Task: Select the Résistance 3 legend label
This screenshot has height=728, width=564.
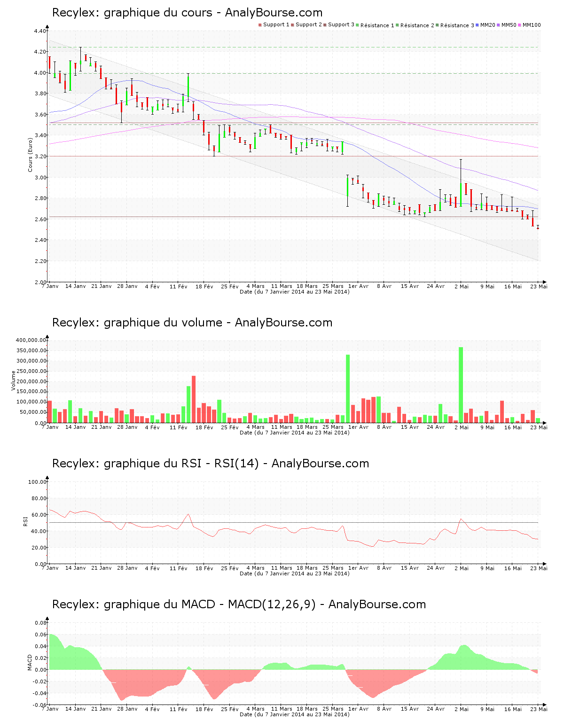Action: (457, 25)
